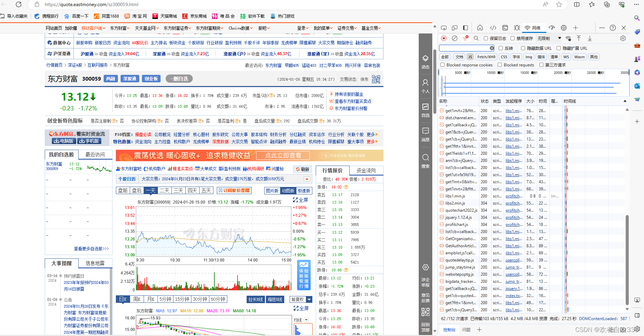This screenshot has height=336, width=644.
Task: Open the 无限制 throttling dropdown
Action: 549,38
